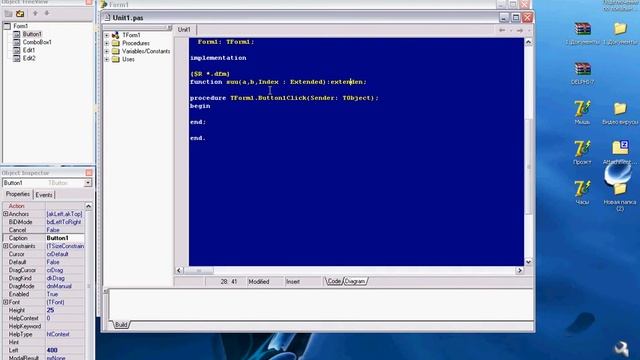The image size is (640, 360).
Task: Click scroll down arrow of code editor
Action: [528, 262]
